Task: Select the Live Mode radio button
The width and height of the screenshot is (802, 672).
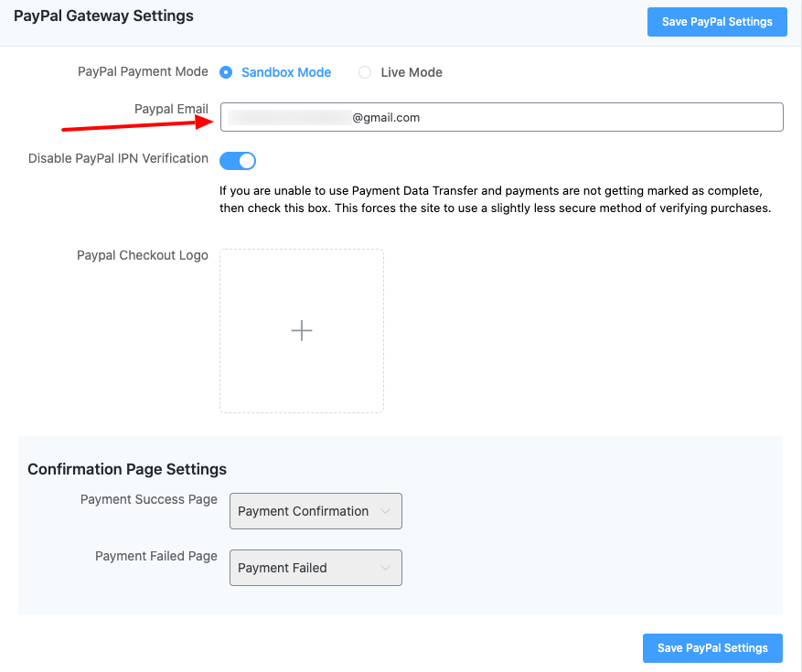Action: tap(365, 72)
